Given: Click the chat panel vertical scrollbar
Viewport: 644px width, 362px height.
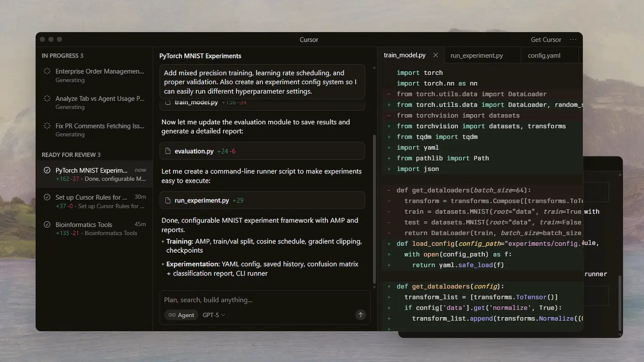Looking at the screenshot, I should coord(374,208).
